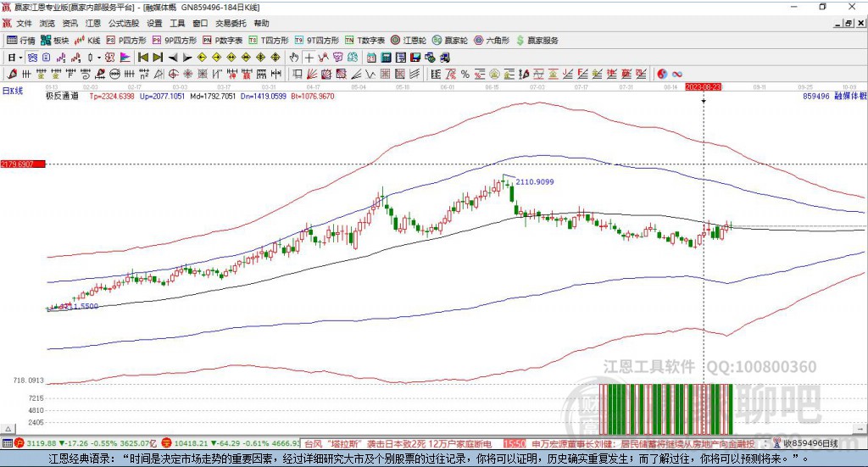Select the red fan lines drawing tool

click(312, 74)
